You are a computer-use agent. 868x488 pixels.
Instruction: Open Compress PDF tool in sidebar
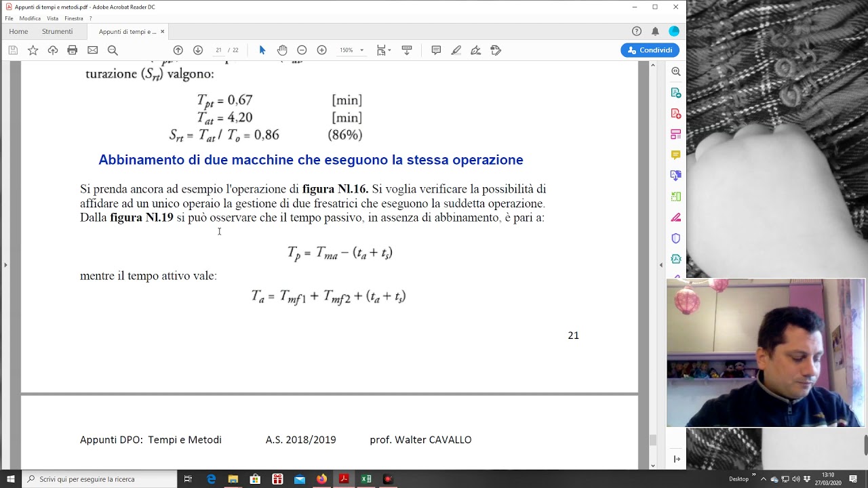676,259
